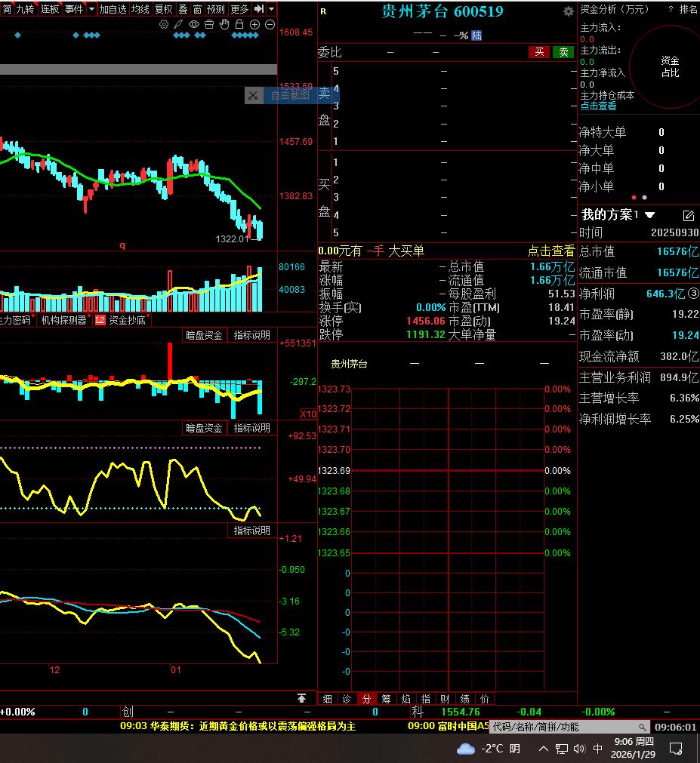Toggle the eye visibility icon on the chart toolbar
The width and height of the screenshot is (700, 763).
[x=194, y=24]
